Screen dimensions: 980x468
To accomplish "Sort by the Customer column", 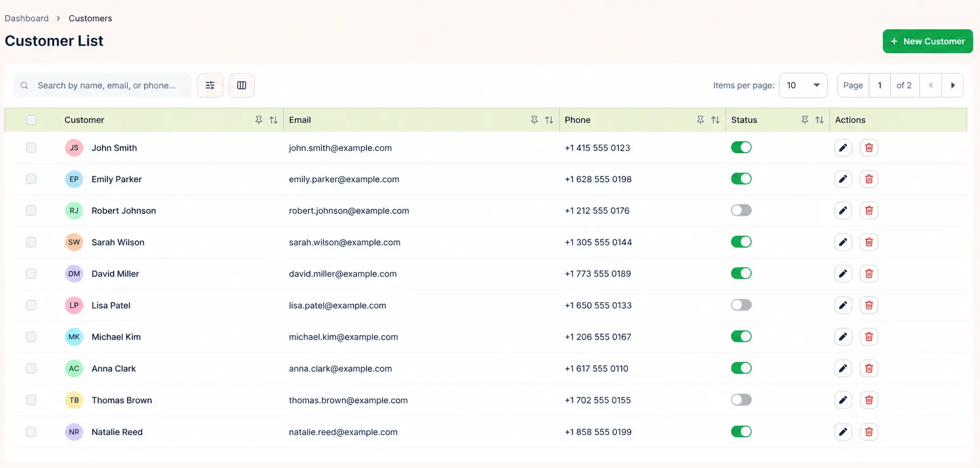I will (x=273, y=120).
